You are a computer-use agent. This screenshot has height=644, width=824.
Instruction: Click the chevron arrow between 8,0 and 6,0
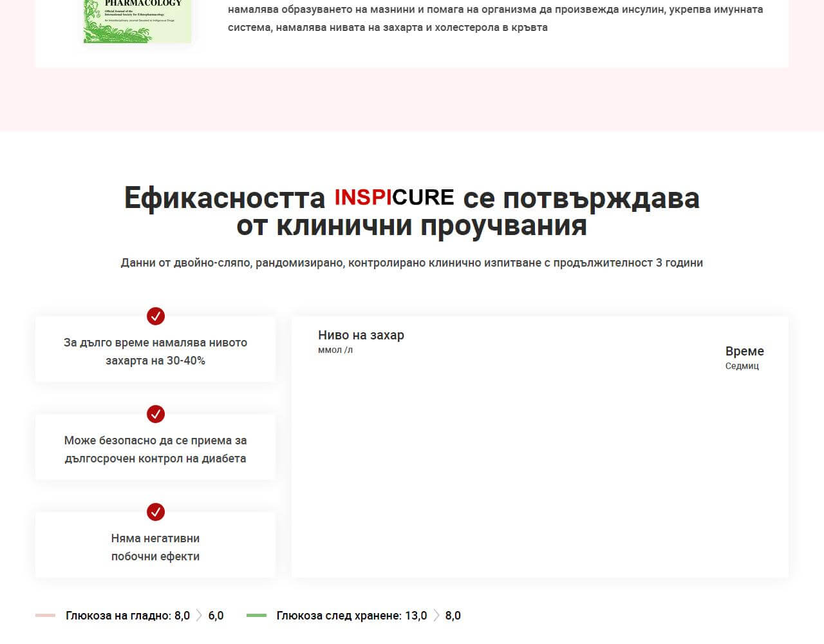[199, 616]
